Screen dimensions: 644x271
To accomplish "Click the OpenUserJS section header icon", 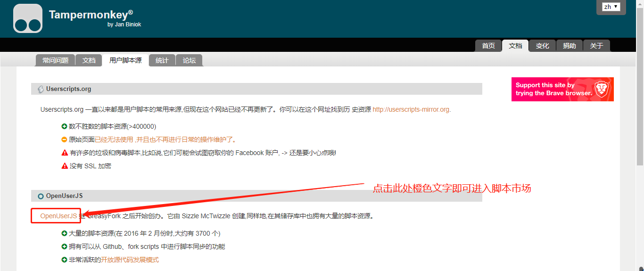I will click(41, 196).
